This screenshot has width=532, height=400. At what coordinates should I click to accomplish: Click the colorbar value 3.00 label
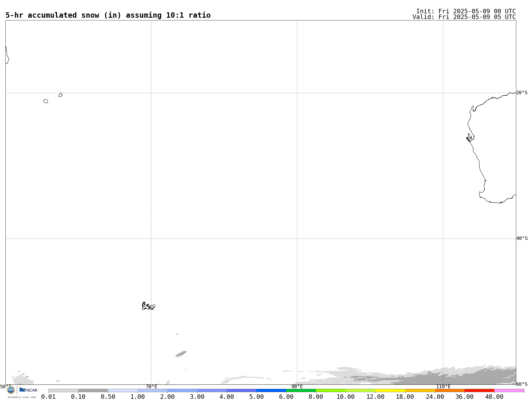197,397
